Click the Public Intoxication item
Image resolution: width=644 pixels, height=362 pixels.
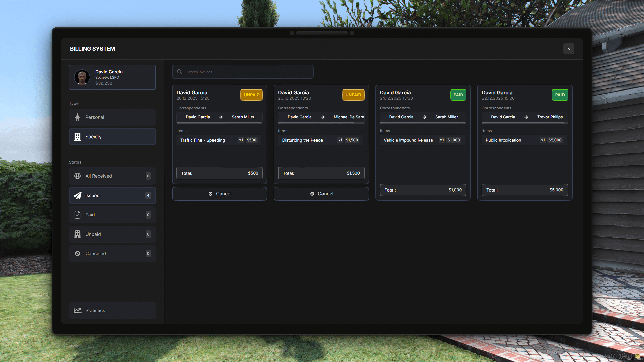524,140
